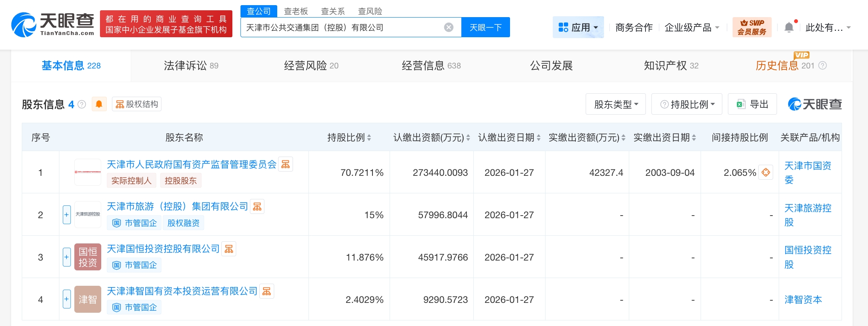
Task: Sort by 实缴出资日期 column header
Action: [664, 137]
